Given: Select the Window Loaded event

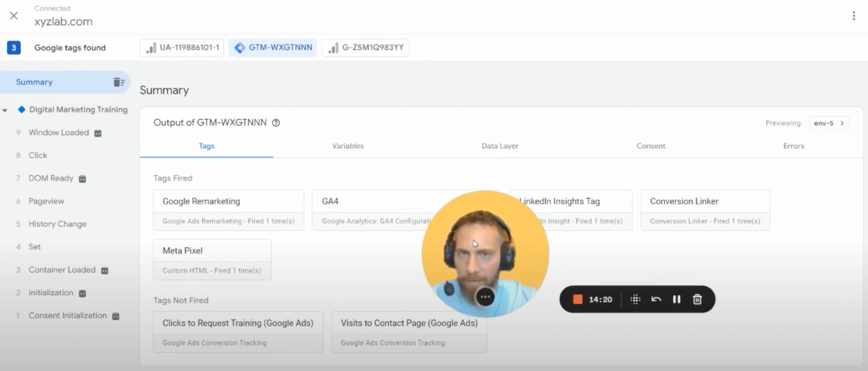Looking at the screenshot, I should tap(59, 132).
